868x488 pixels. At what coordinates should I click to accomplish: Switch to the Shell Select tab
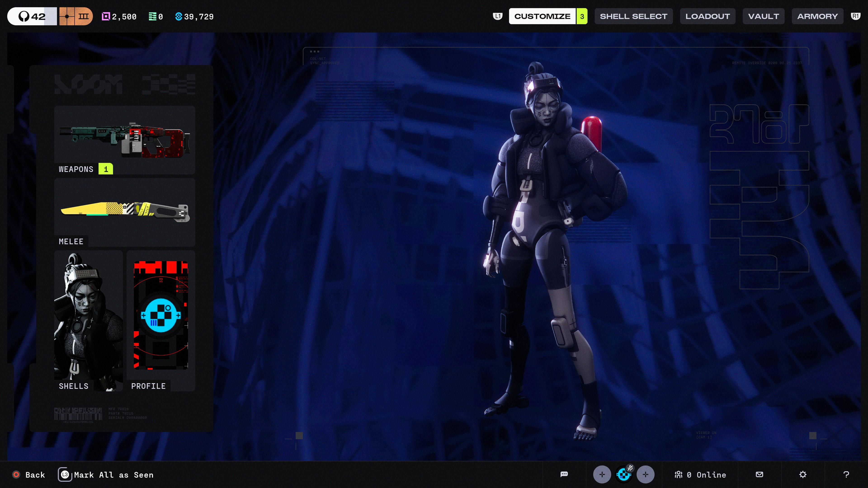click(633, 16)
